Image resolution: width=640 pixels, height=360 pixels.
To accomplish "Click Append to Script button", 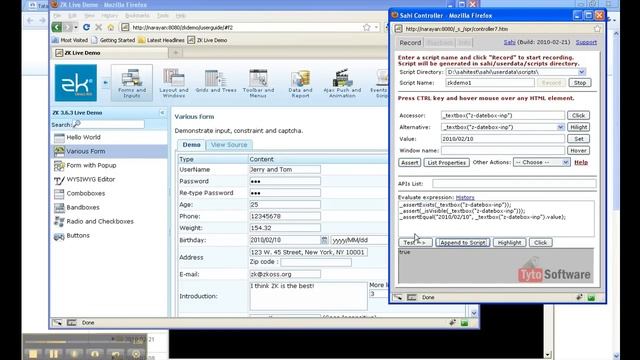I will (x=462, y=243).
